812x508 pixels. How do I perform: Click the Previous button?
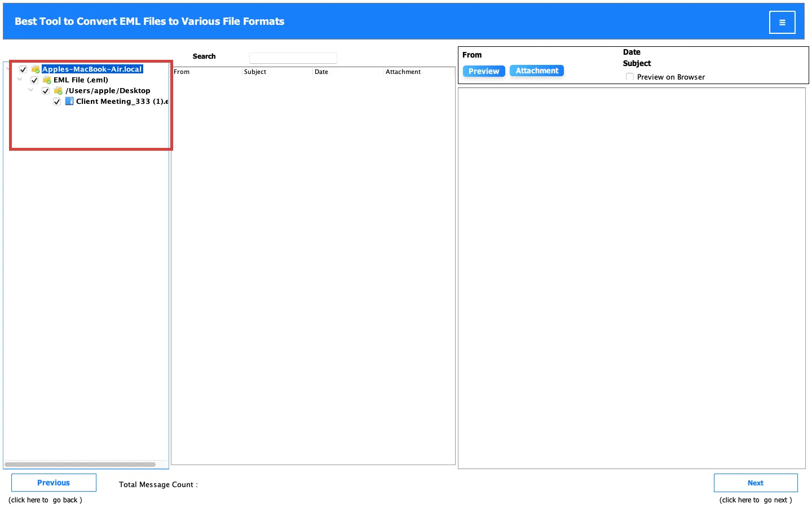point(54,483)
